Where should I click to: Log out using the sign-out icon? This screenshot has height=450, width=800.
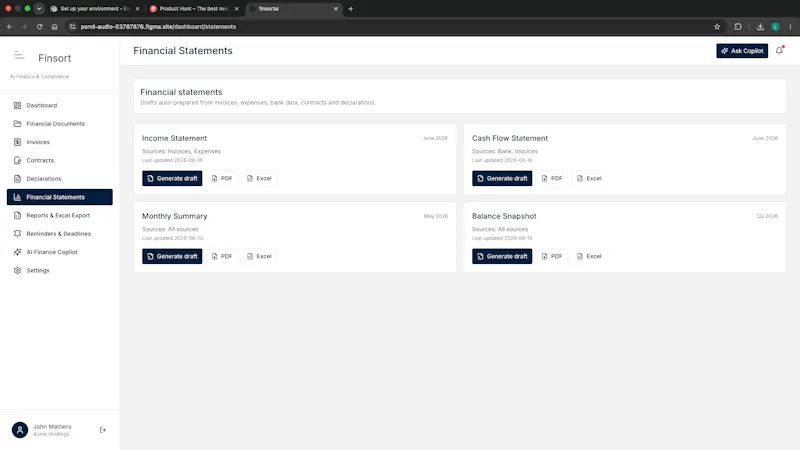point(103,430)
